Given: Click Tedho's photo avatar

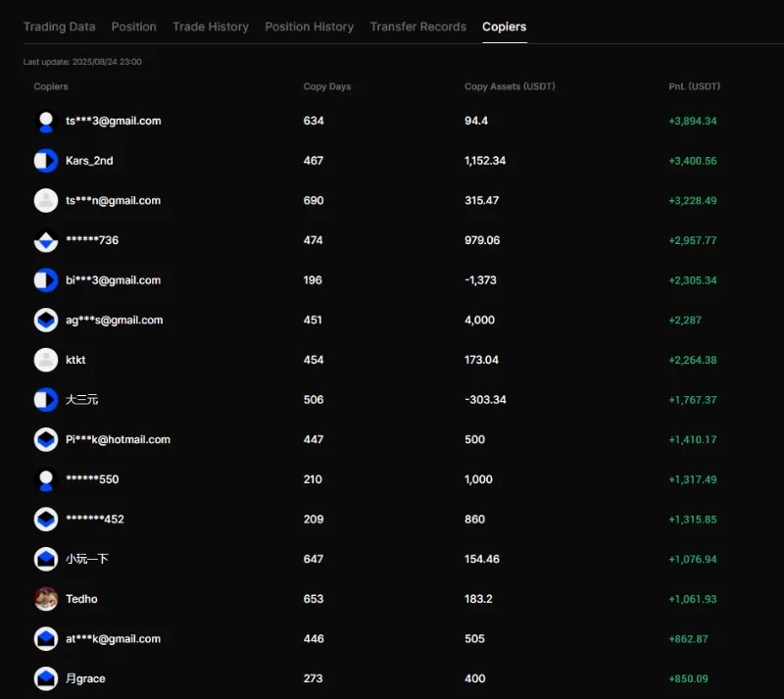Looking at the screenshot, I should pyautogui.click(x=46, y=599).
